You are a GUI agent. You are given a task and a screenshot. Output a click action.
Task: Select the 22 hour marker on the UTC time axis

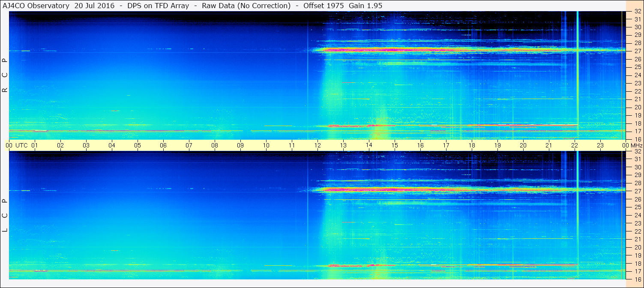click(575, 145)
